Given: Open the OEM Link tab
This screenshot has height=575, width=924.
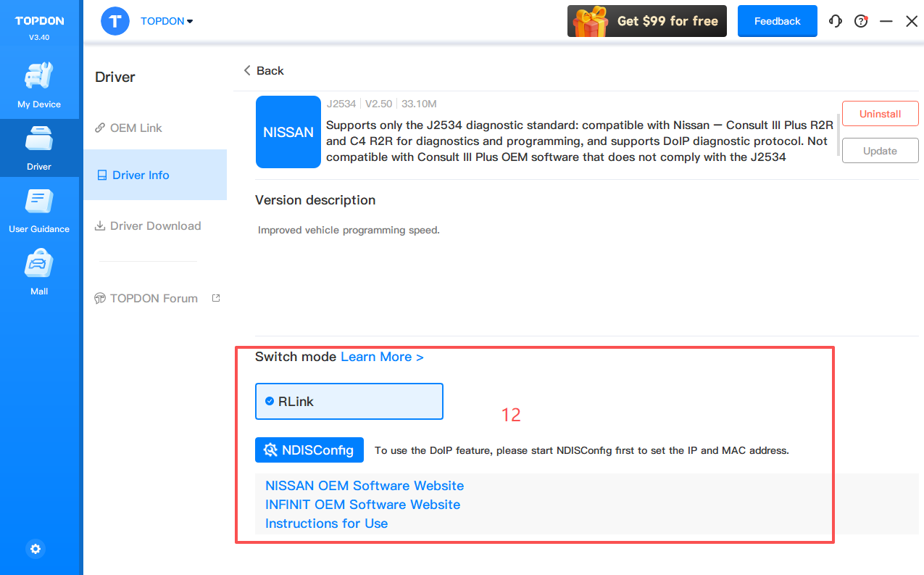Looking at the screenshot, I should (x=136, y=128).
